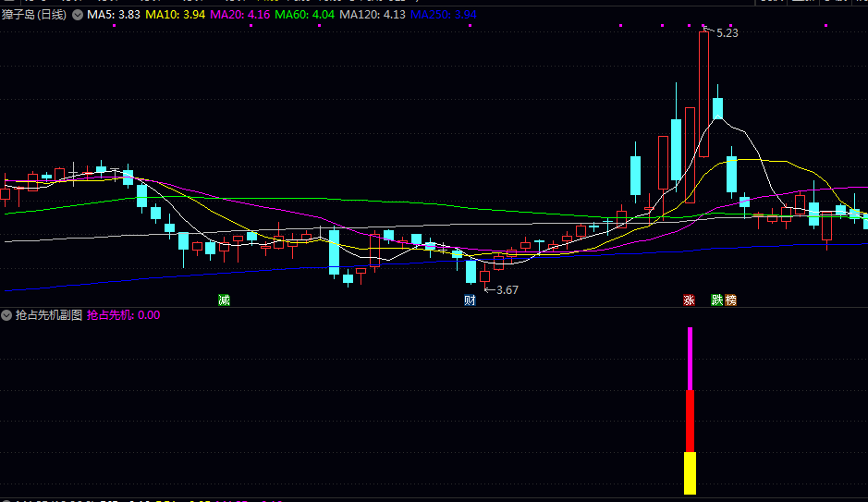Click the blue MA250 indicator label
The width and height of the screenshot is (868, 502).
pos(443,15)
